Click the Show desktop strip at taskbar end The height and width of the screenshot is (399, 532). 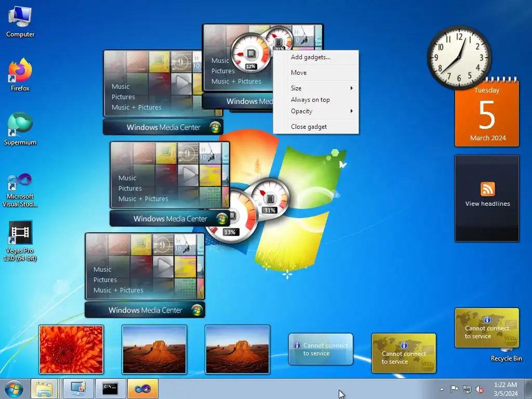click(528, 389)
